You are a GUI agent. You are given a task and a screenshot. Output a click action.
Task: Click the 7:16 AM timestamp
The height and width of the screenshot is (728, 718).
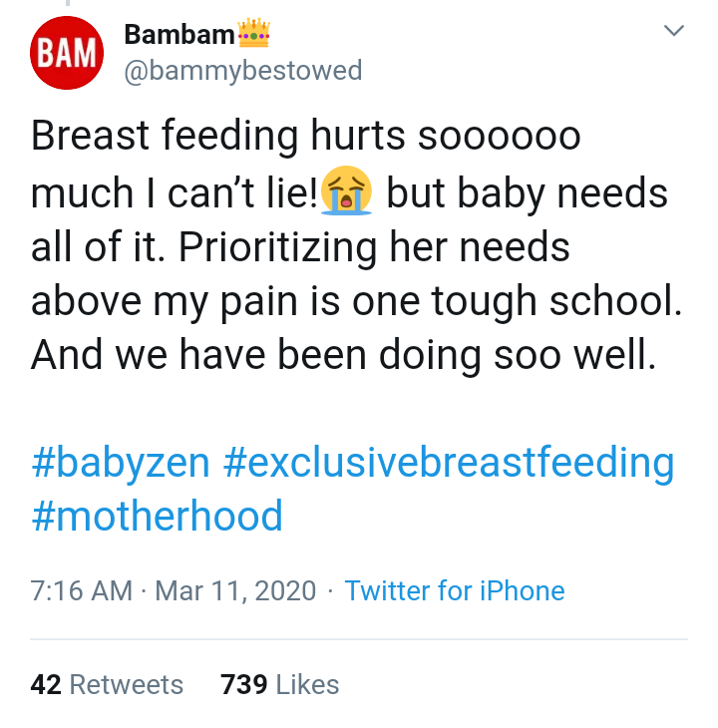tap(82, 591)
